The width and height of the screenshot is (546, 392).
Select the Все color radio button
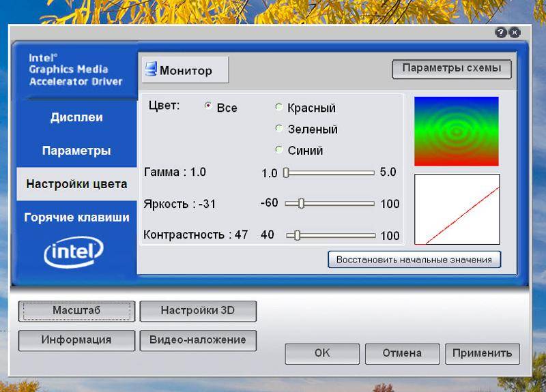208,106
